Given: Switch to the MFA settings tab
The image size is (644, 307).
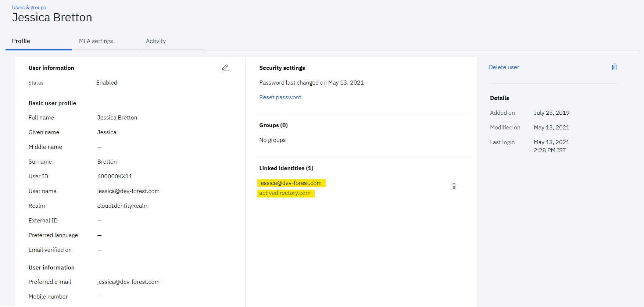Looking at the screenshot, I should point(96,41).
